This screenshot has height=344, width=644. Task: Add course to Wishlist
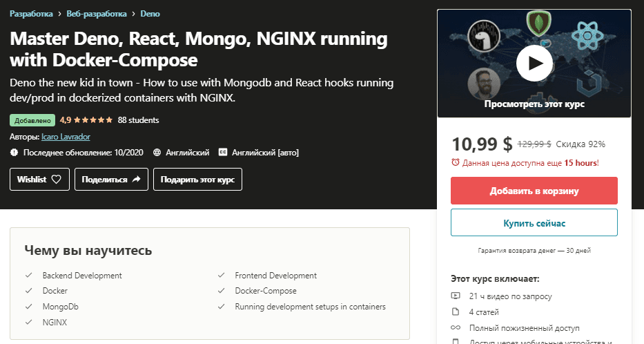39,179
